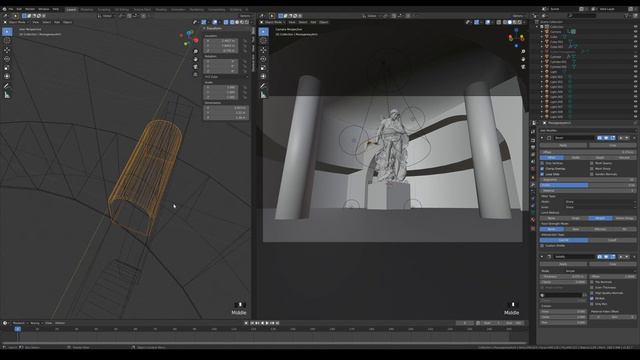640x360 pixels.
Task: Enable Even Thickness in Solidify modifier
Action: coord(592,287)
